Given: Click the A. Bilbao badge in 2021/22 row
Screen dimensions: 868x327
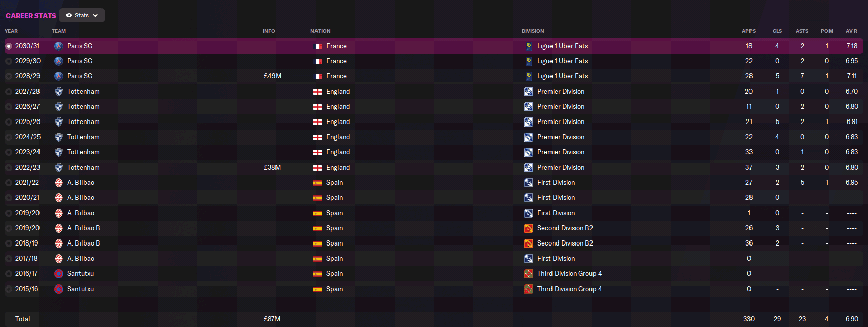Looking at the screenshot, I should [x=59, y=183].
